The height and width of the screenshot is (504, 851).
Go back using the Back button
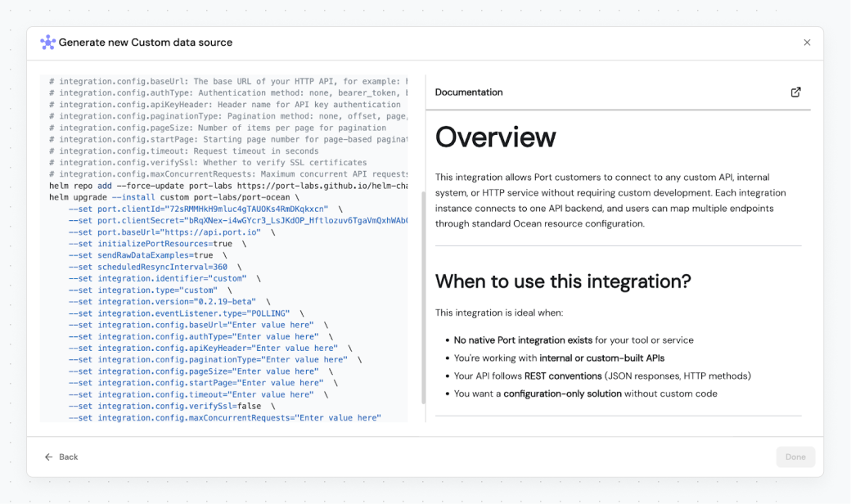click(x=61, y=457)
